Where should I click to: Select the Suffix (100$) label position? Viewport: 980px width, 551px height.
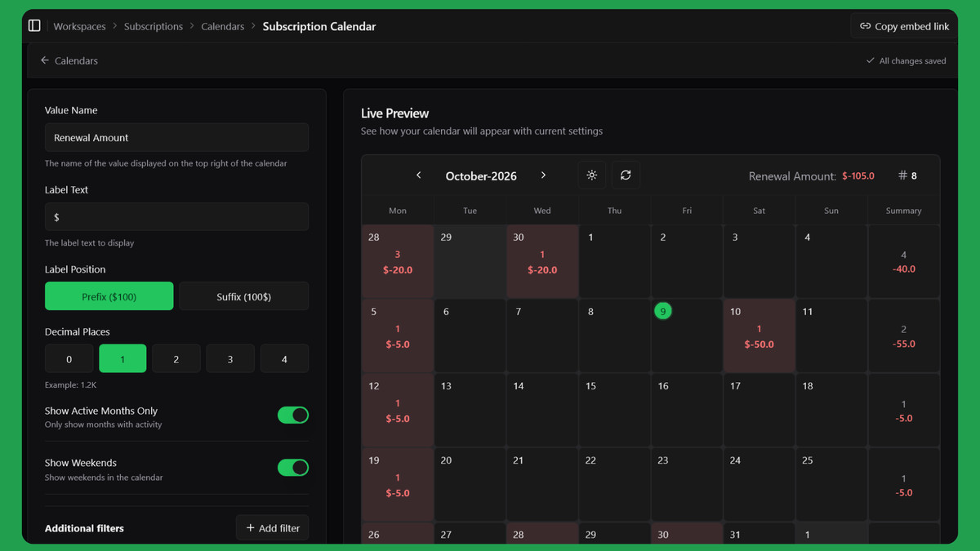[244, 296]
